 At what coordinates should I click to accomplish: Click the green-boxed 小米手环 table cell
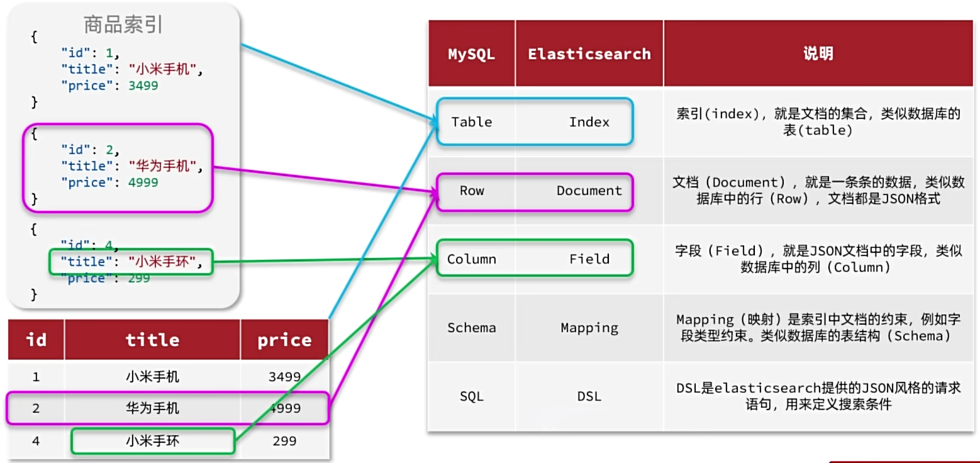[152, 441]
